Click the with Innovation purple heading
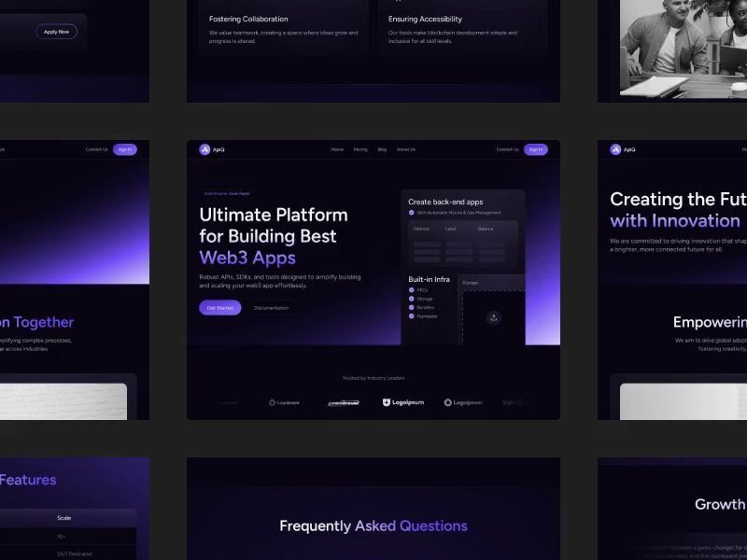 pos(675,220)
